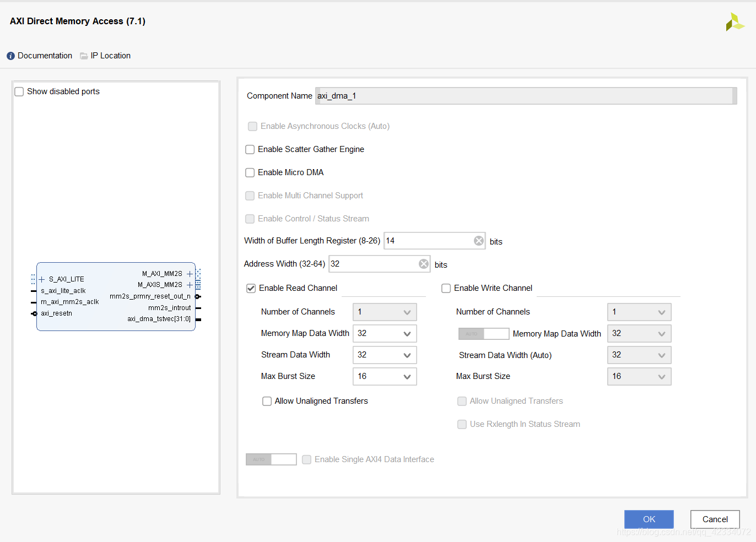Viewport: 756px width, 542px height.
Task: Clear the Buffer Length Register value
Action: (479, 241)
